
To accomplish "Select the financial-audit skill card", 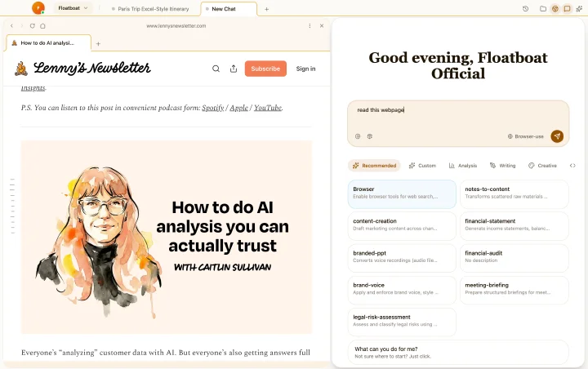I will point(514,258).
